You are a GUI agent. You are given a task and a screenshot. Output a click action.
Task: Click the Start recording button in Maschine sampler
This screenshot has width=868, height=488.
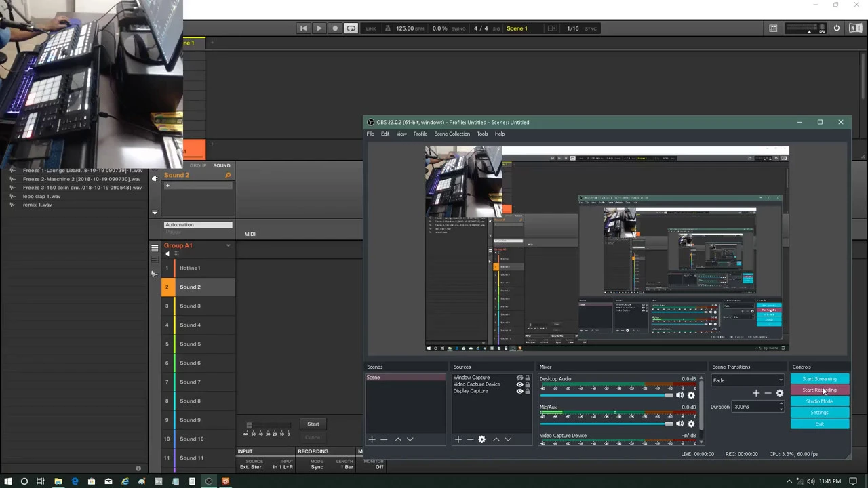313,424
